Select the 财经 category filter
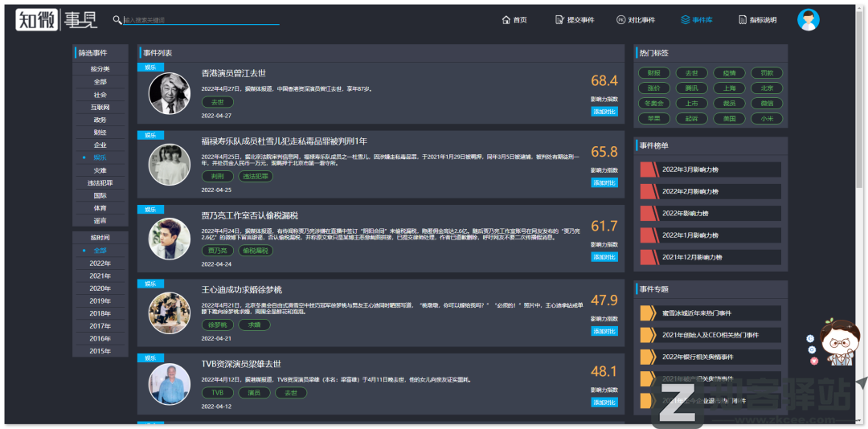The height and width of the screenshot is (429, 868). 100,132
